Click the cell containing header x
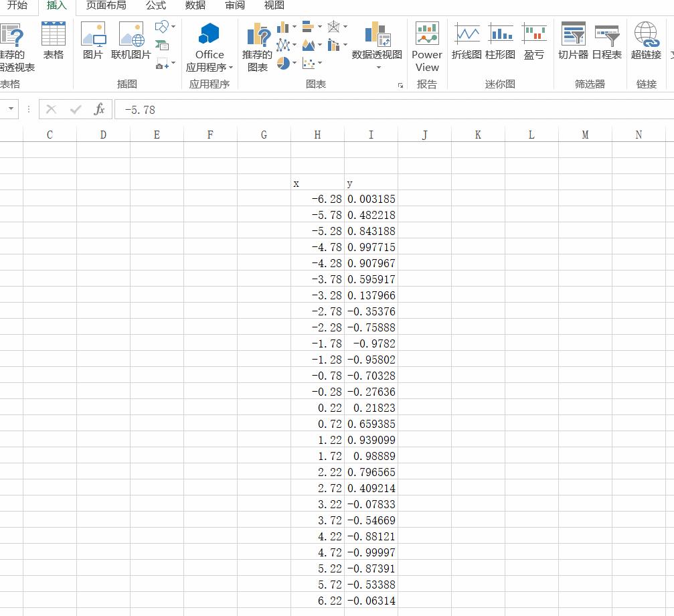The image size is (674, 616). [317, 182]
